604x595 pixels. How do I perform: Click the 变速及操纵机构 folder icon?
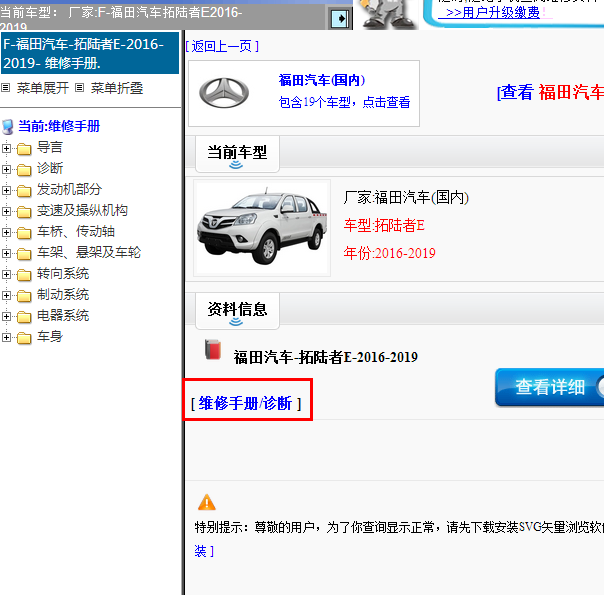(x=24, y=211)
